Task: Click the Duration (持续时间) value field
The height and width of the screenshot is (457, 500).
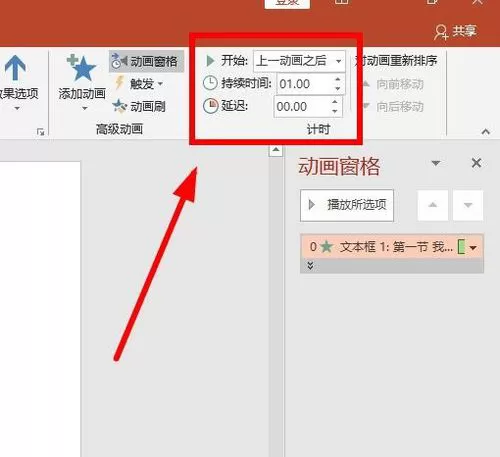Action: (x=304, y=84)
